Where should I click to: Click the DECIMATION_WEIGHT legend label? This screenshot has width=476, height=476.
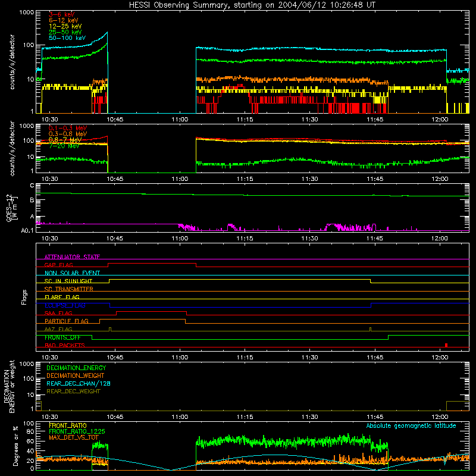point(76,376)
